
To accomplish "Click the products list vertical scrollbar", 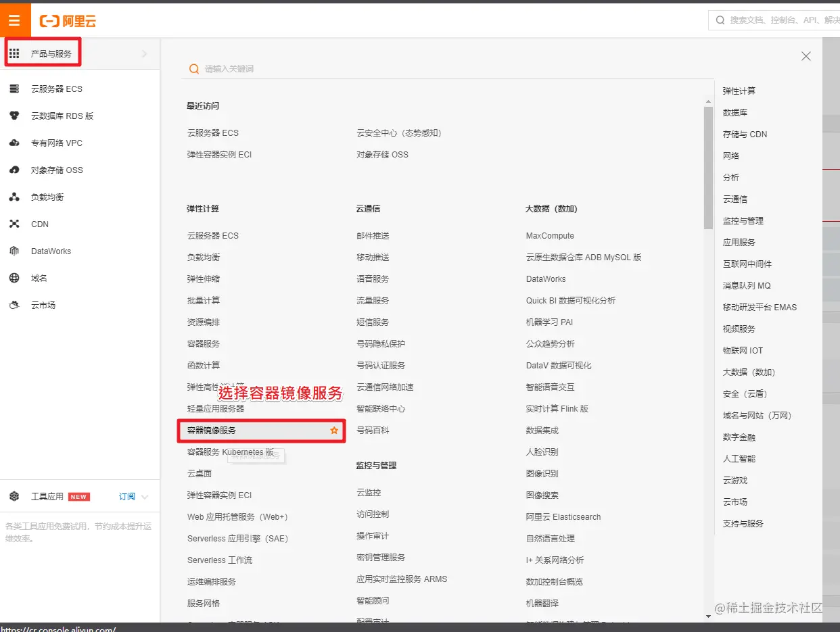I will [708, 168].
